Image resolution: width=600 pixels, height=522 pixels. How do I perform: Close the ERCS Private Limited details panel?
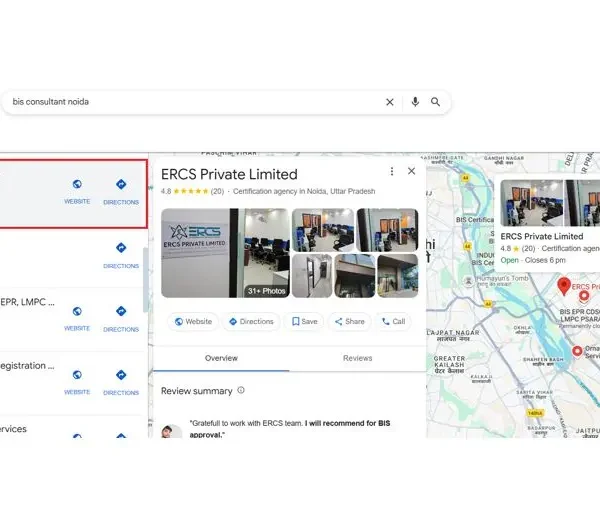coord(411,171)
